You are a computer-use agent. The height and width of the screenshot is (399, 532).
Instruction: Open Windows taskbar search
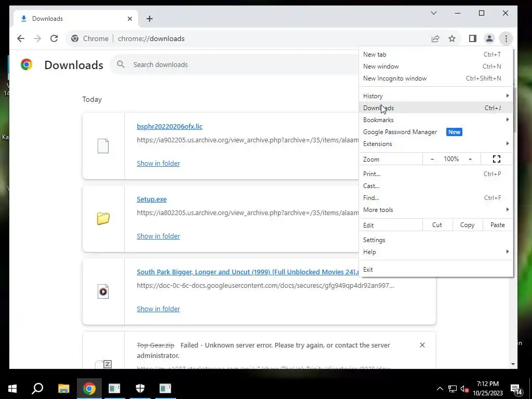pos(37,389)
